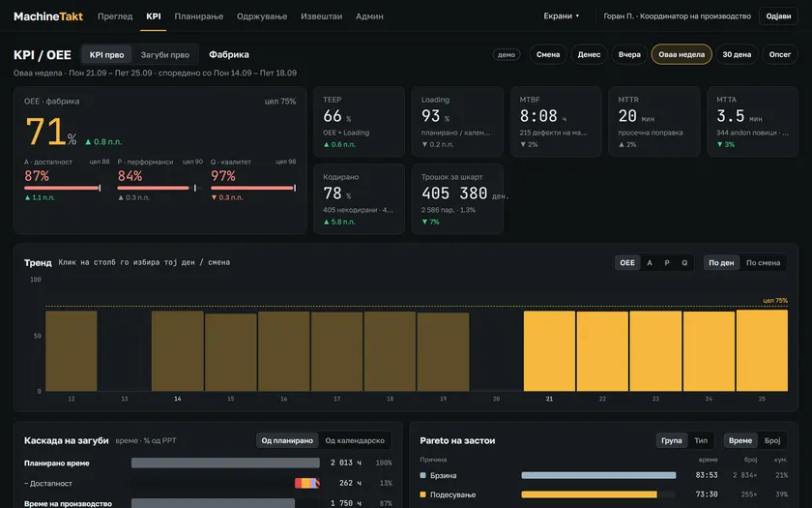The image size is (812, 508).
Task: Click the Достапност loss segment bar
Action: click(x=307, y=483)
